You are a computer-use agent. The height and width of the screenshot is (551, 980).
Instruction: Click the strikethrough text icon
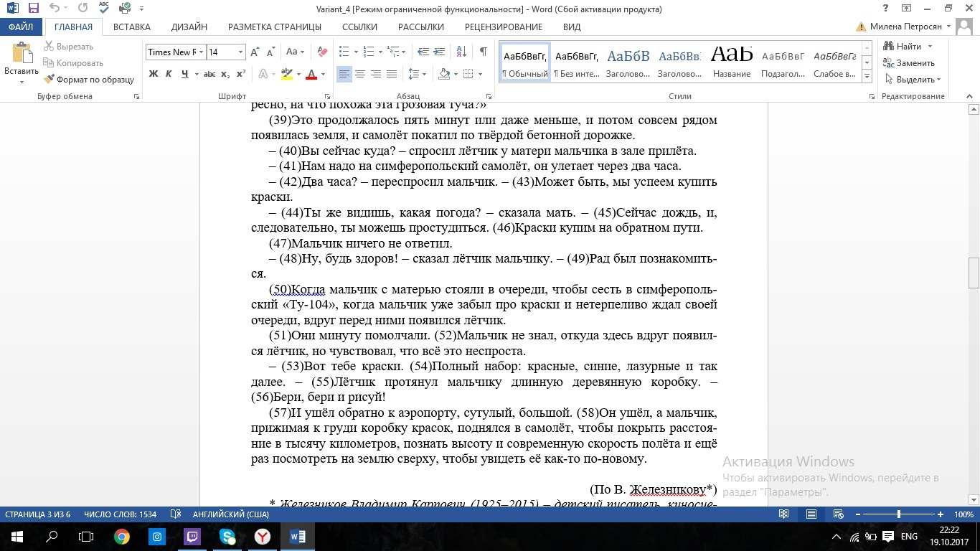point(209,74)
